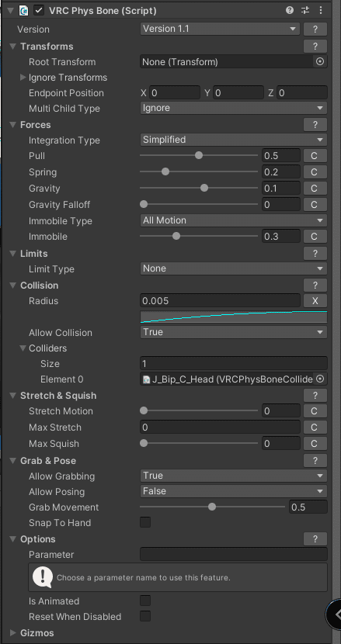Collapse the Transforms section

12,46
